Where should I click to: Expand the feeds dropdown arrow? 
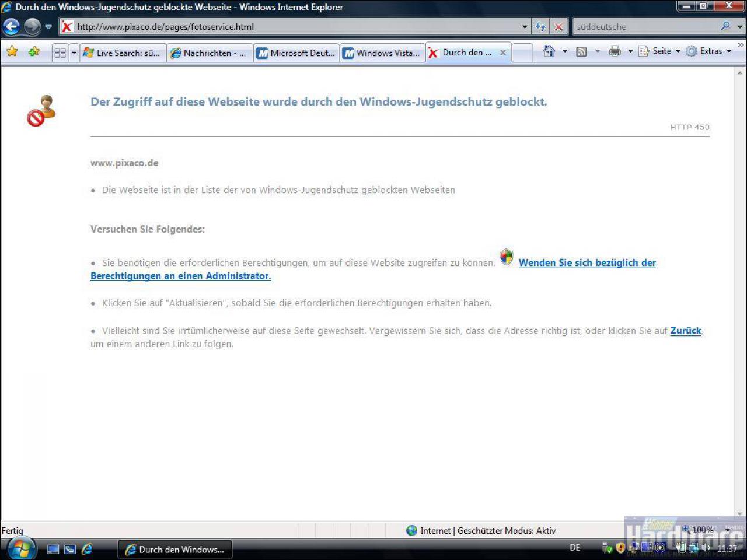pyautogui.click(x=597, y=51)
